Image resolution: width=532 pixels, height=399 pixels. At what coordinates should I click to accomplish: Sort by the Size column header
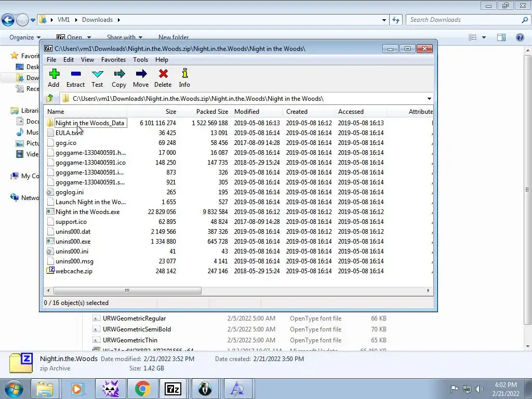(x=153, y=112)
